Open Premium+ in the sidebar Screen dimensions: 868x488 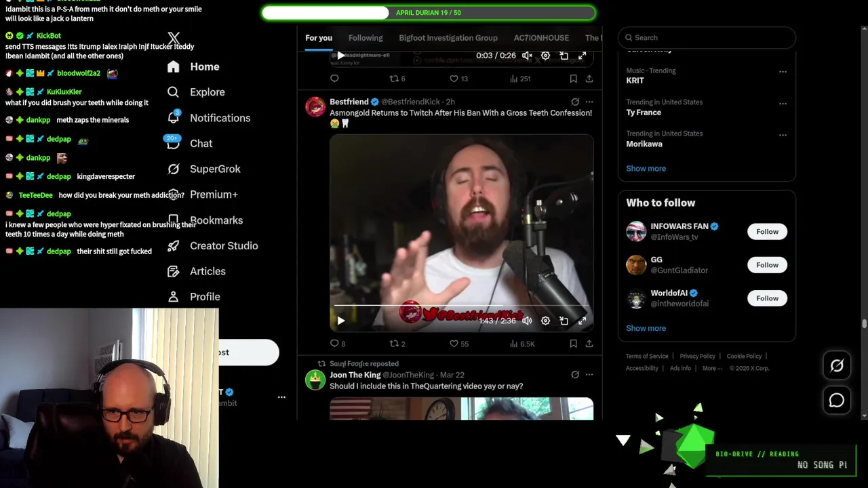coord(202,195)
